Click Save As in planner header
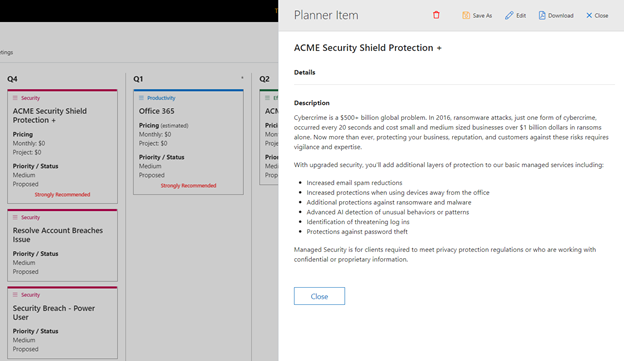Image resolution: width=624 pixels, height=361 pixels. click(477, 16)
